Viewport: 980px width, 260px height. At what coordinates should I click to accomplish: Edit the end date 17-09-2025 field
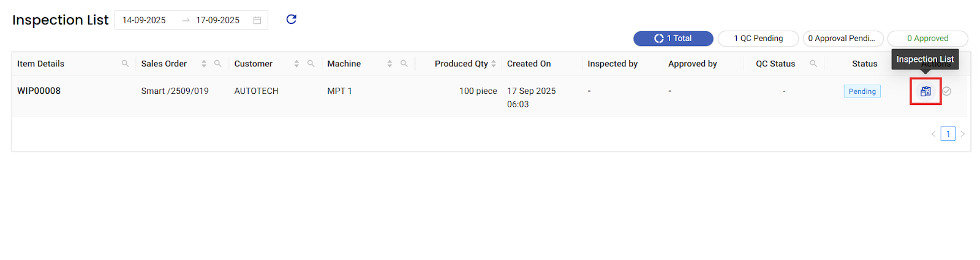pyautogui.click(x=218, y=20)
